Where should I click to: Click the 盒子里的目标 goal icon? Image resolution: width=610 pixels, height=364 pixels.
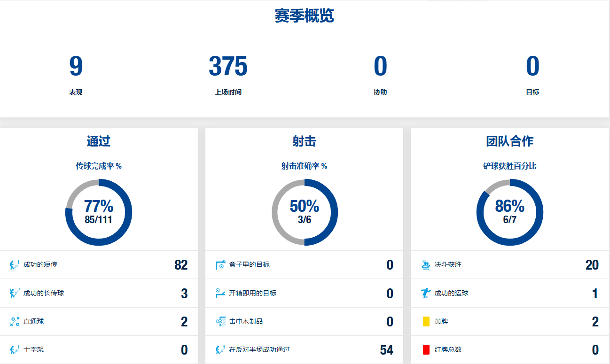tap(220, 265)
